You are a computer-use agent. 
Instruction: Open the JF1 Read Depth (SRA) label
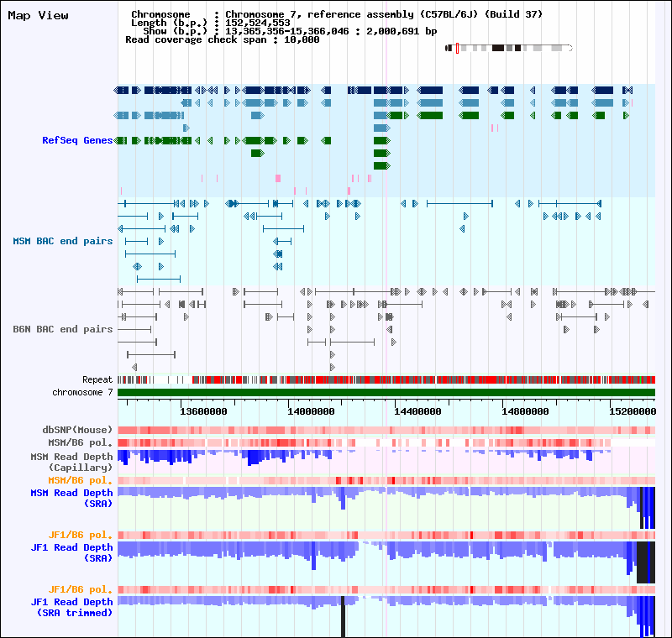[71, 552]
